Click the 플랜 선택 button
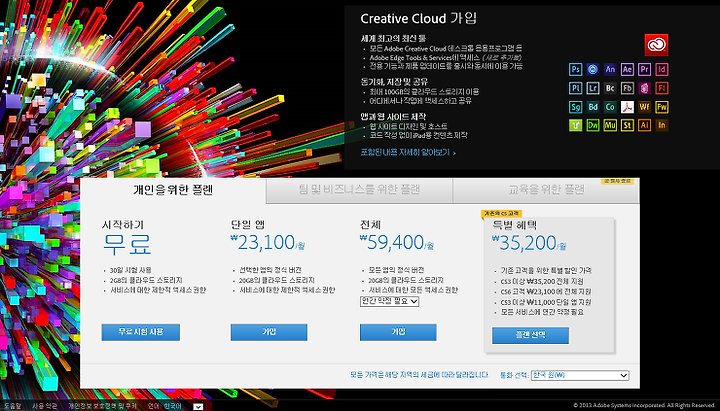Viewport: 720px width, 411px height. (530, 335)
